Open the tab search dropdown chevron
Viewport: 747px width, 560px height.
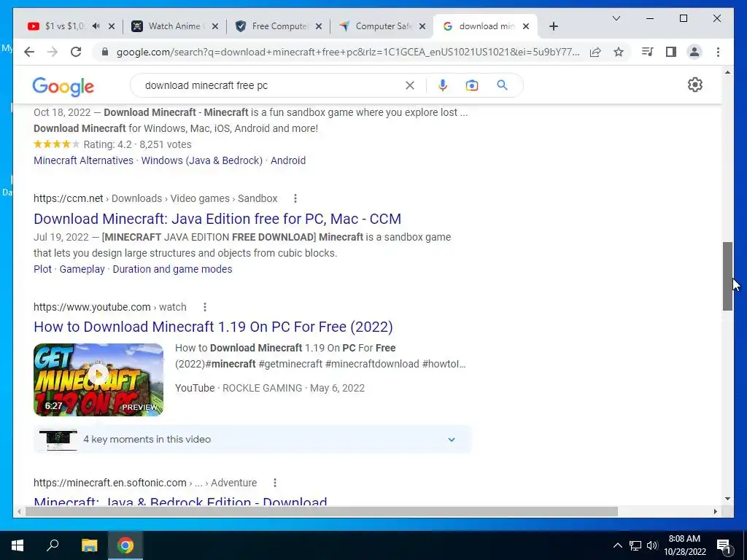616,18
